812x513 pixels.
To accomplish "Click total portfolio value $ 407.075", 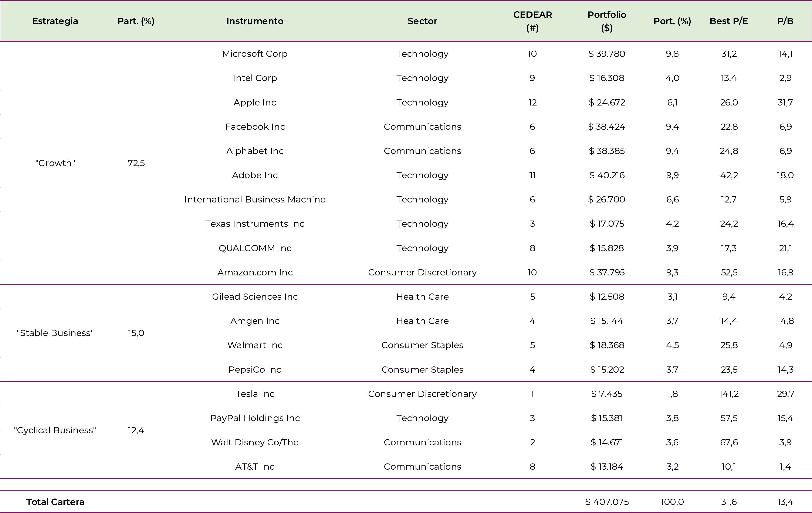I will [x=607, y=502].
